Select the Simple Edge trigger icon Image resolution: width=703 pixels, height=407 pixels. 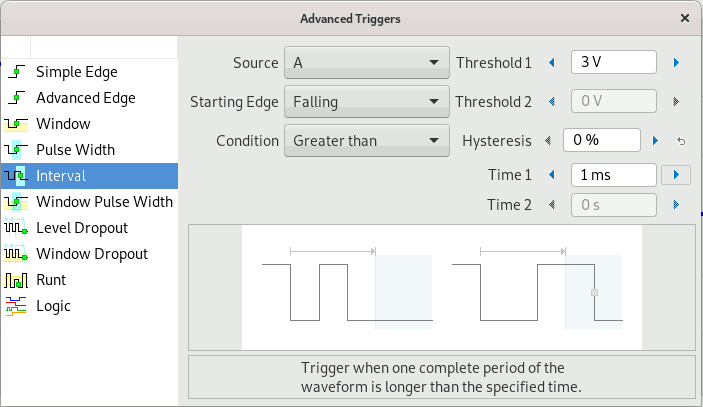[16, 72]
